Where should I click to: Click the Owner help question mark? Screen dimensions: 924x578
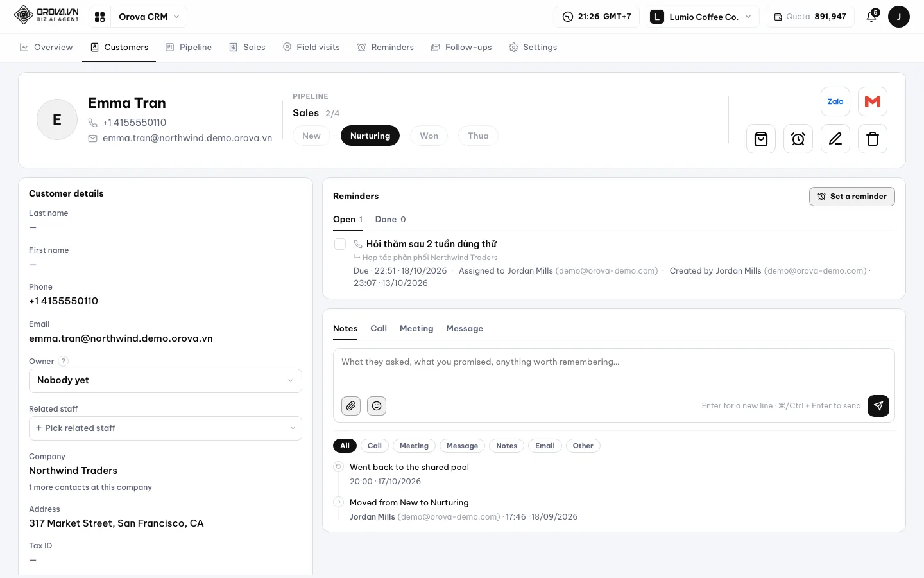point(64,362)
